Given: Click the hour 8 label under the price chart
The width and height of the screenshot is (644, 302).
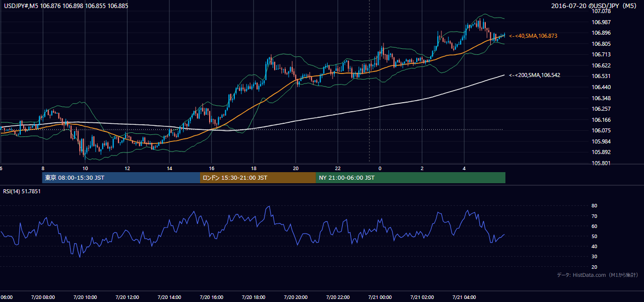Looking at the screenshot, I should 43,168.
